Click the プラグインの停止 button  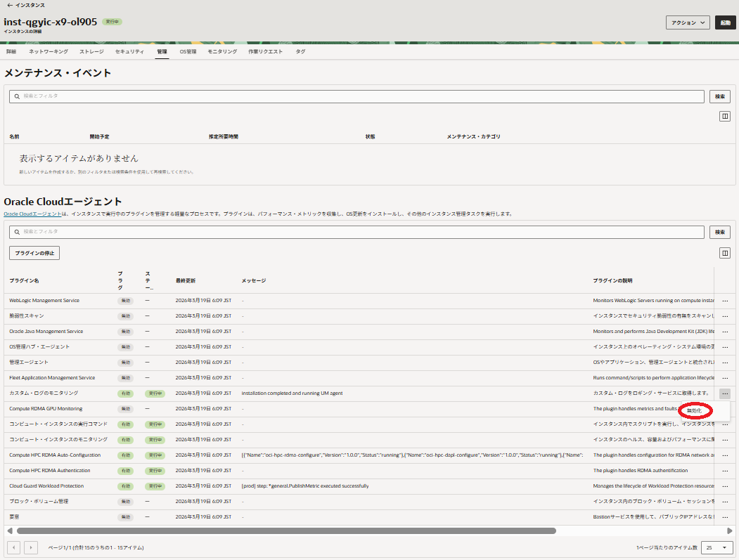(x=34, y=253)
